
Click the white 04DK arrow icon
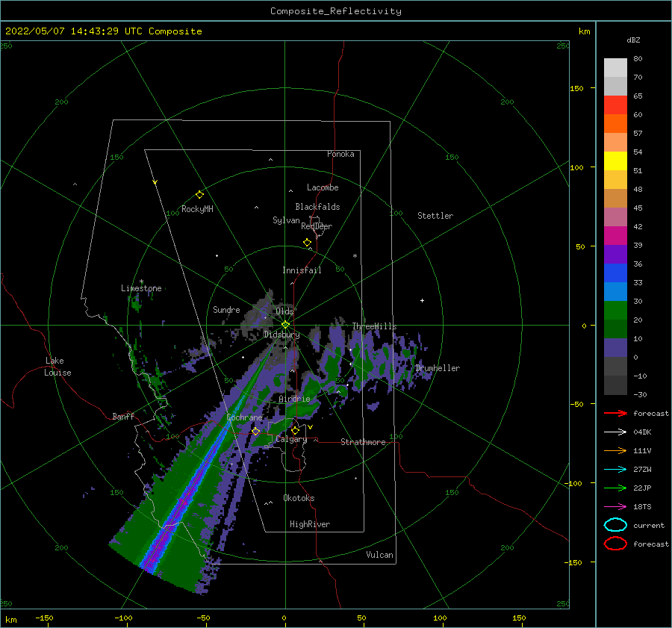(615, 432)
